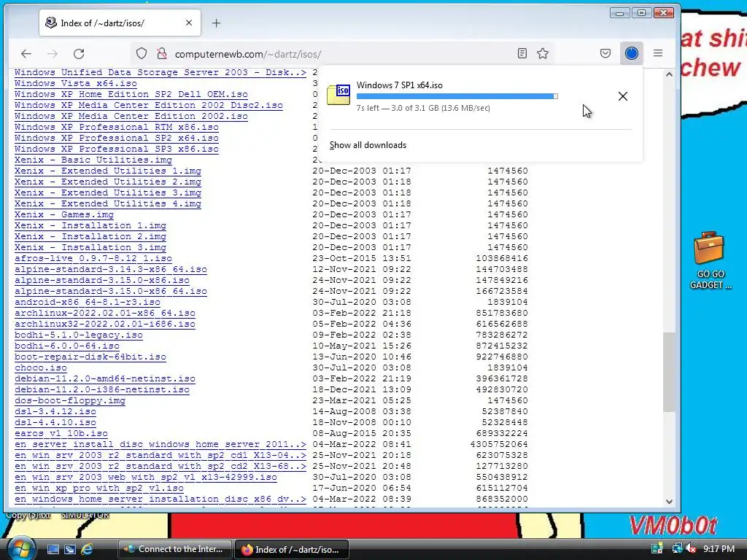Click the muted volume tray icon
Screen dimensions: 747x560
691,548
